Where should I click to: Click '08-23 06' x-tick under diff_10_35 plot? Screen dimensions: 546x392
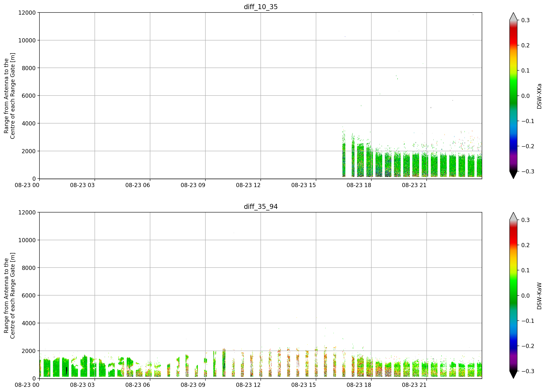click(x=138, y=185)
